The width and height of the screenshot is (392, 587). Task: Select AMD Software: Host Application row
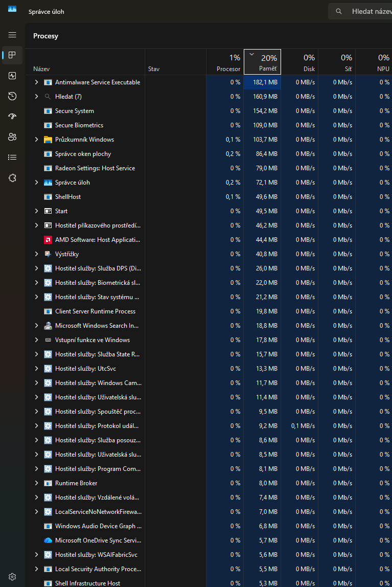click(x=209, y=240)
